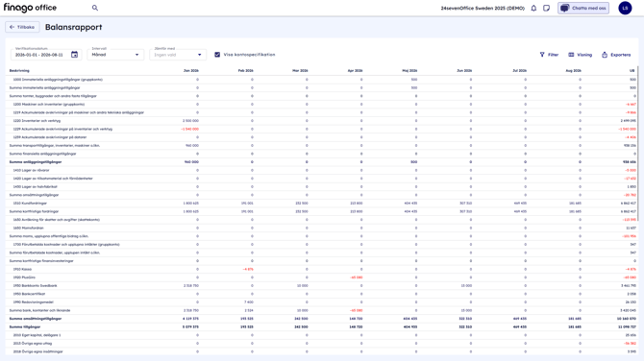Select row 1200 Maskiner och inventarier (gruppkonto)
The image size is (644, 361).
(x=322, y=105)
